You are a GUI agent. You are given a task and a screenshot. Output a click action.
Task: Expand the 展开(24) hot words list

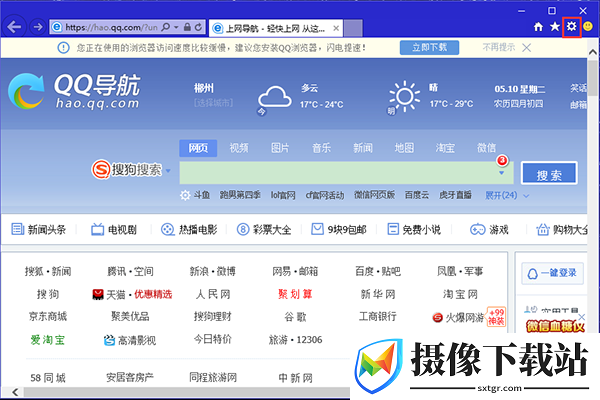tap(507, 196)
